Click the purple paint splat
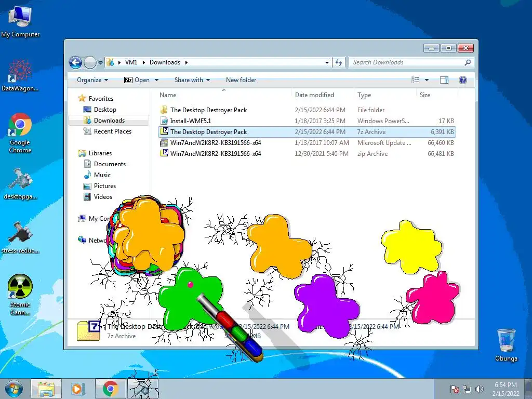 click(326, 306)
